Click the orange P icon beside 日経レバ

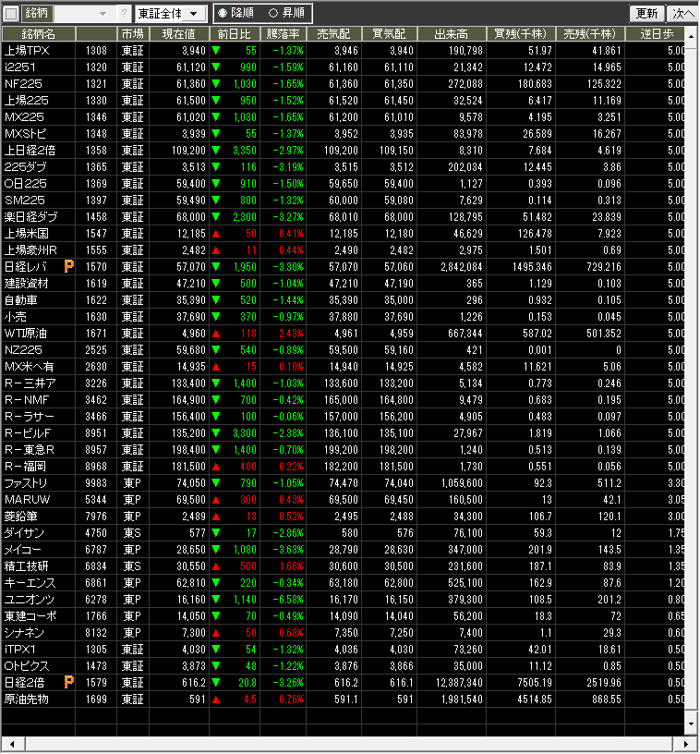pos(68,266)
